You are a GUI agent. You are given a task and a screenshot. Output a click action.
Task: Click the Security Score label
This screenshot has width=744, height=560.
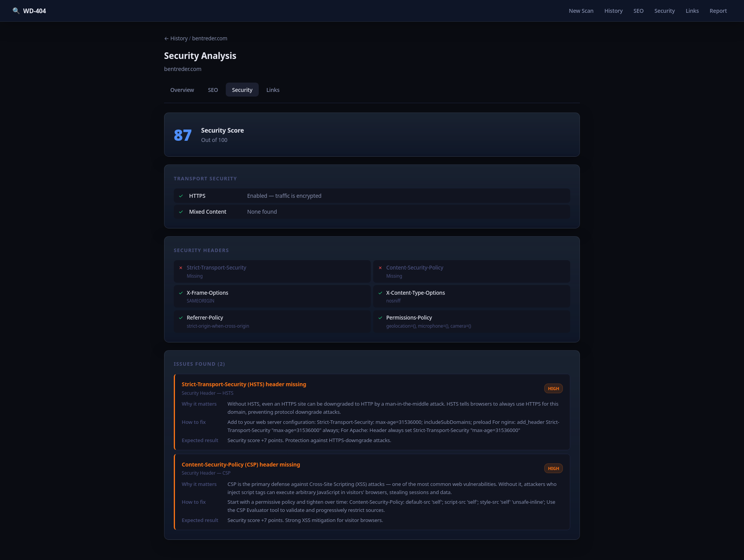222,130
